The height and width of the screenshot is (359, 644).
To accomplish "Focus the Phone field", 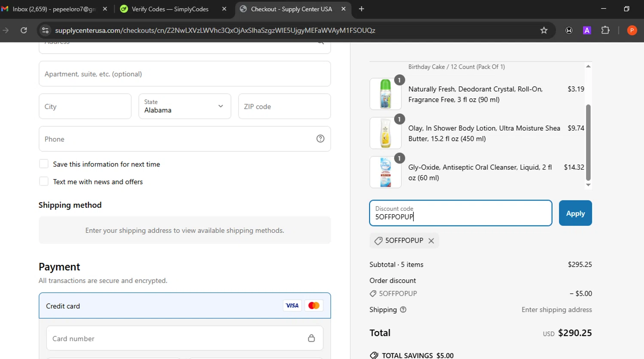I will coord(185,139).
